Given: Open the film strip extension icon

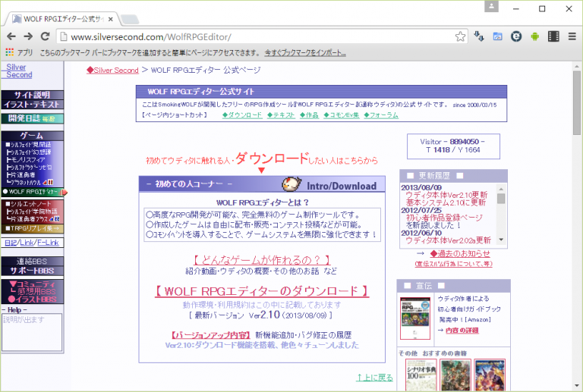Looking at the screenshot, I should coord(553,36).
